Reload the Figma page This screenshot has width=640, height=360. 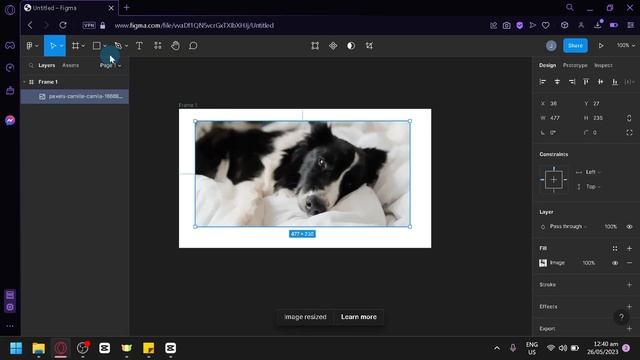pos(63,25)
